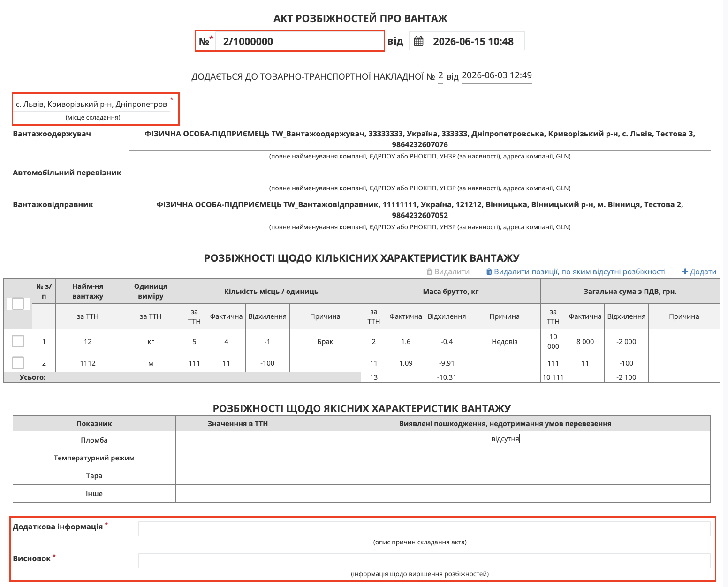Image resolution: width=728 pixels, height=587 pixels.
Task: Focus the Додаткова інформація input field
Action: pyautogui.click(x=424, y=529)
